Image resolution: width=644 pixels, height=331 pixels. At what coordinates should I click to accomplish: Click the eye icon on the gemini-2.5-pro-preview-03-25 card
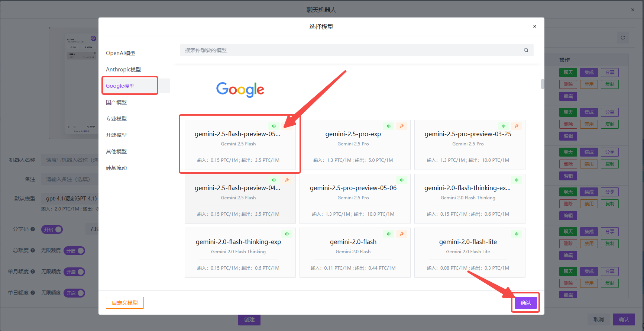coord(504,126)
